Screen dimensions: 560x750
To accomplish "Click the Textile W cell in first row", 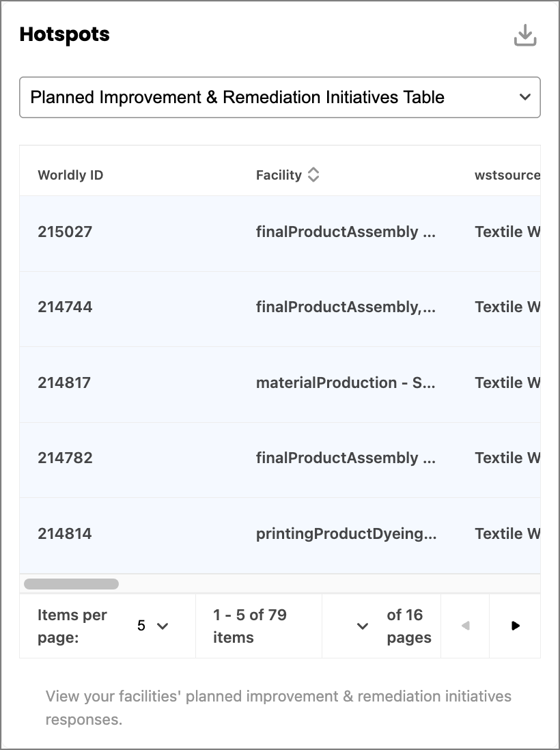I will tap(507, 232).
